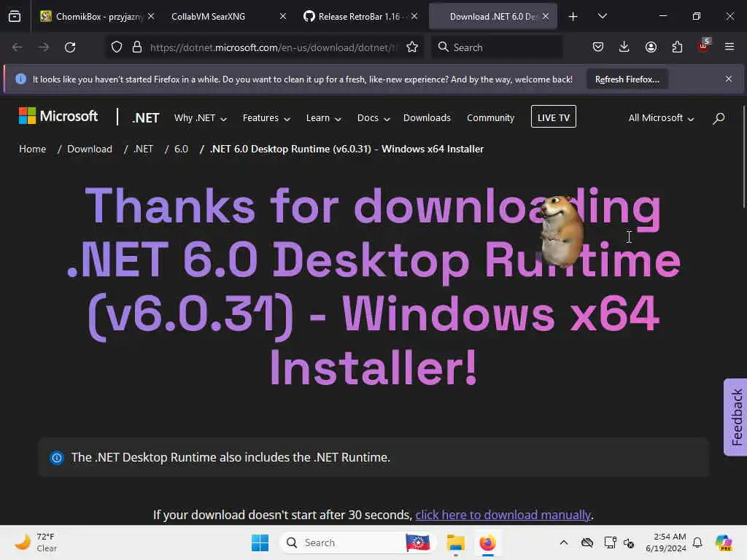The width and height of the screenshot is (747, 560).
Task: Expand the Learn menu
Action: tap(323, 117)
